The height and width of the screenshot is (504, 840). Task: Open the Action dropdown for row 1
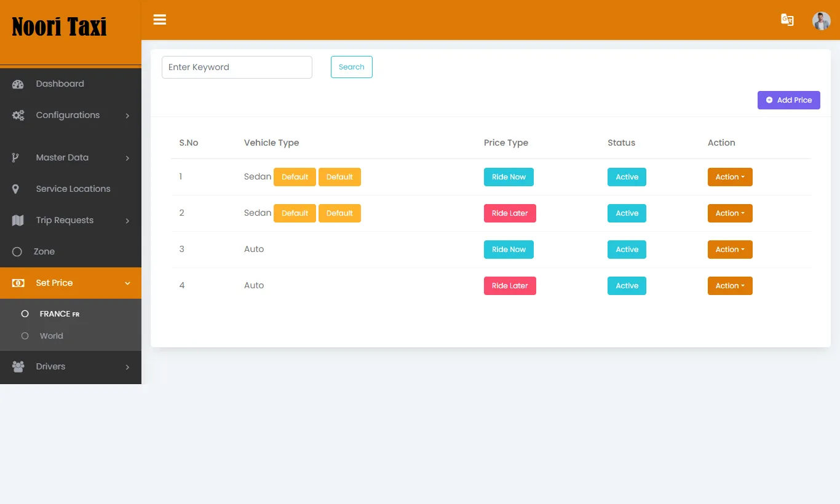click(729, 176)
